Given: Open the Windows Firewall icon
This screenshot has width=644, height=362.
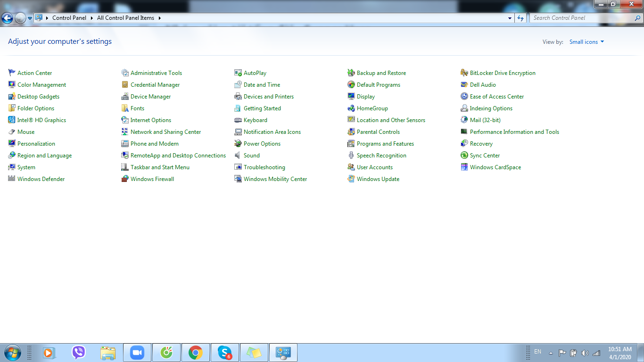Looking at the screenshot, I should tap(125, 179).
